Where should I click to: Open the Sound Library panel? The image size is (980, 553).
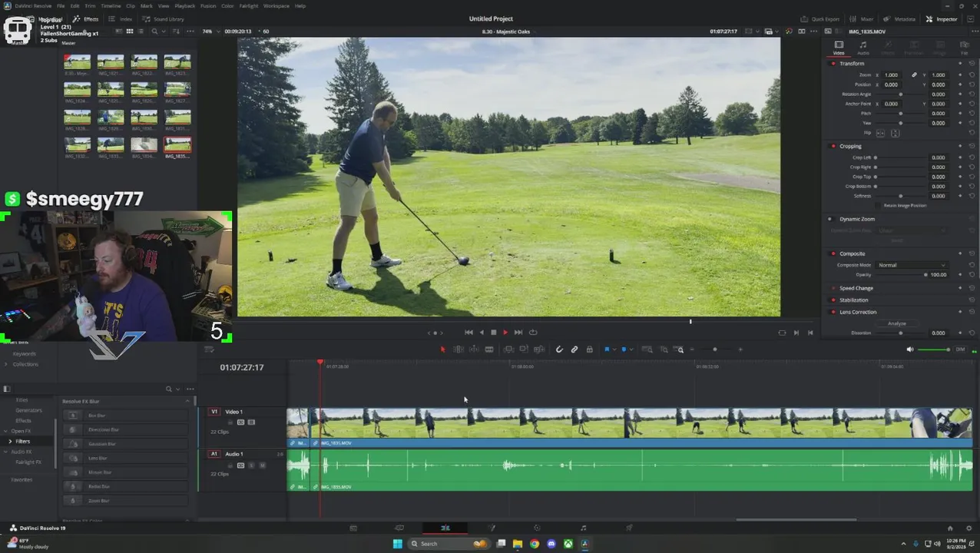164,18
